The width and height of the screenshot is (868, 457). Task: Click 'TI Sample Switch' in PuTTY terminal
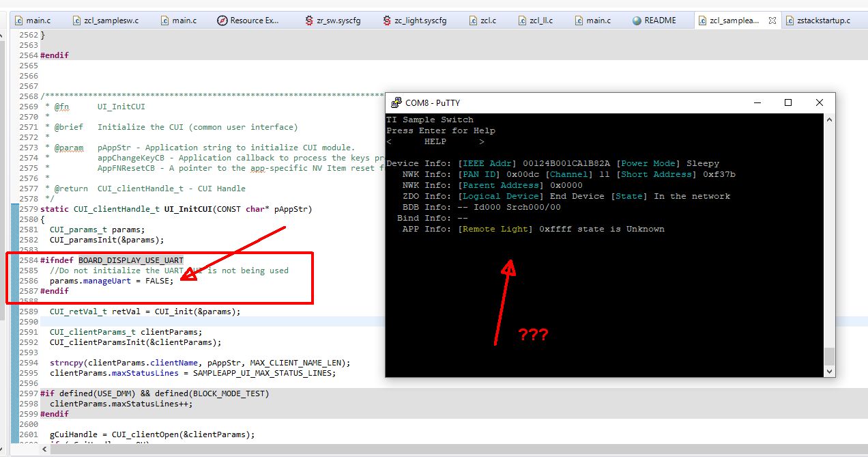click(x=430, y=120)
